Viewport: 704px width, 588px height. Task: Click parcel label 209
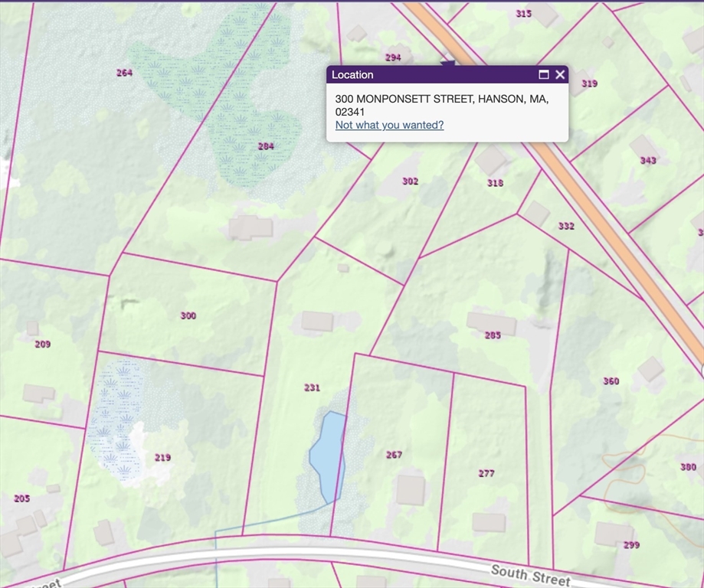click(42, 345)
